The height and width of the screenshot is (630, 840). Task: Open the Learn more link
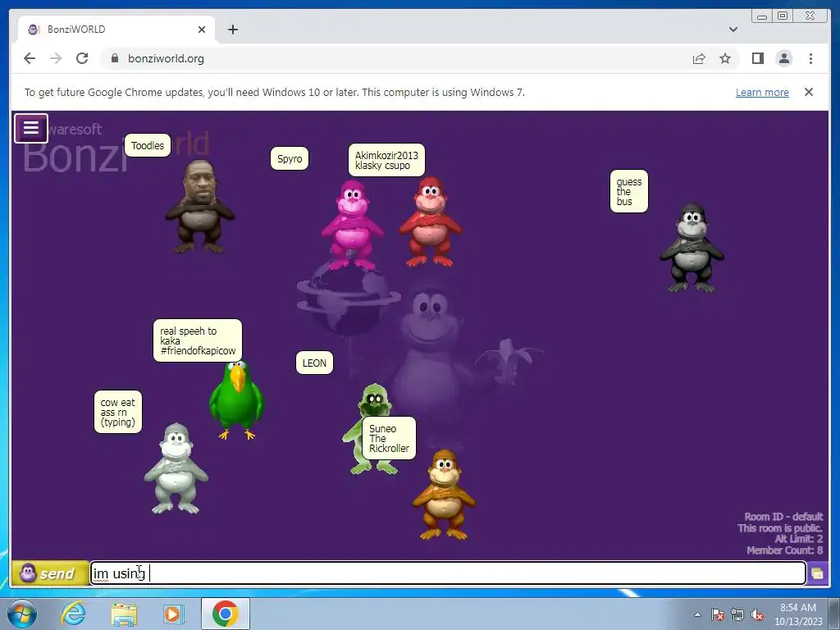coord(762,92)
